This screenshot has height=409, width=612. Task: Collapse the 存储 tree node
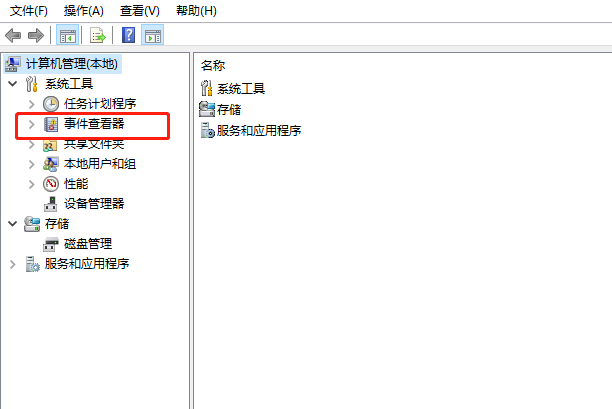(13, 224)
